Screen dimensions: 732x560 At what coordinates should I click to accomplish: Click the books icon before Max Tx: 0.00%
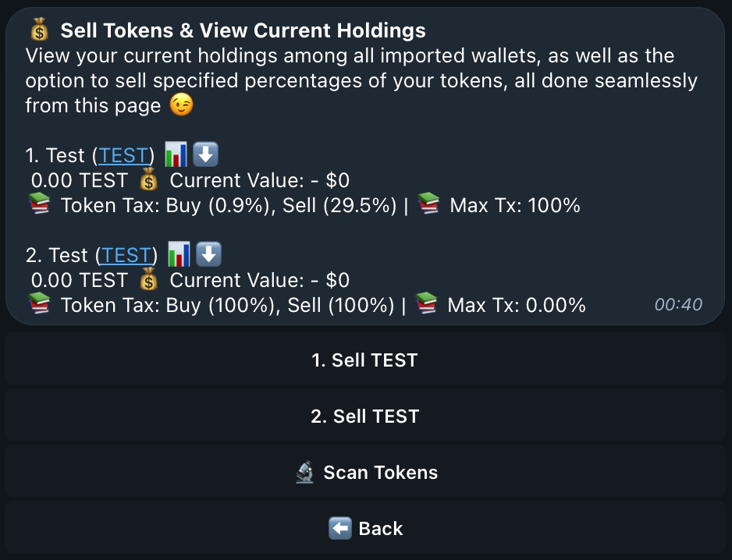pos(426,305)
